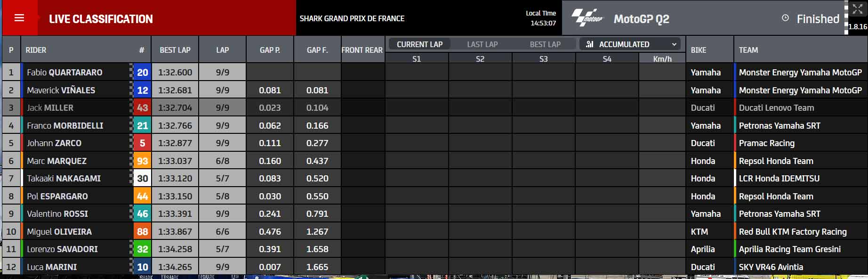The width and height of the screenshot is (868, 279).
Task: Switch to the Best Lap sector tab
Action: coord(545,44)
